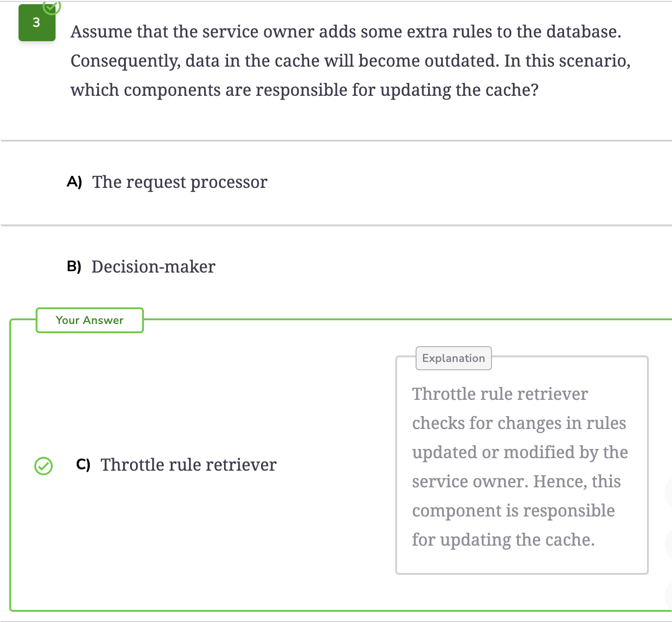Click the "C)" option letter marker

pyautogui.click(x=83, y=464)
